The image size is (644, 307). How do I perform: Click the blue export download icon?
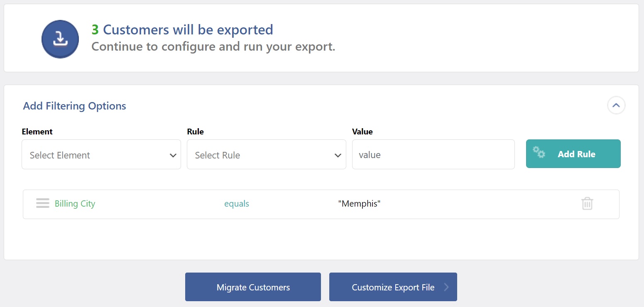click(60, 39)
